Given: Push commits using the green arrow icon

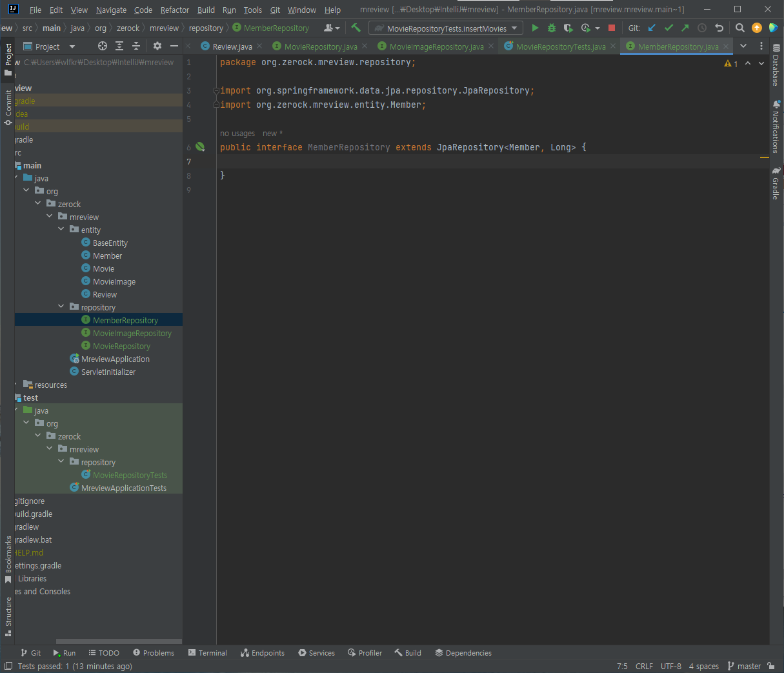Looking at the screenshot, I should pyautogui.click(x=685, y=28).
